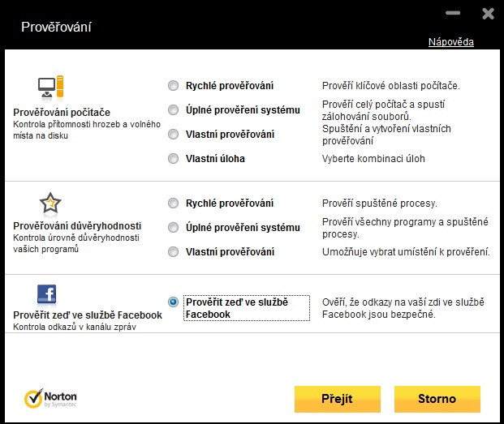Choose Vlastní prověřování in computer scan section
This screenshot has width=504, height=424.
point(173,134)
